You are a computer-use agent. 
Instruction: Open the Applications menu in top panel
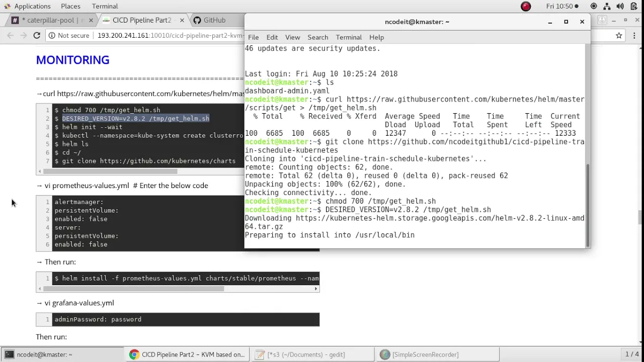tap(27, 6)
